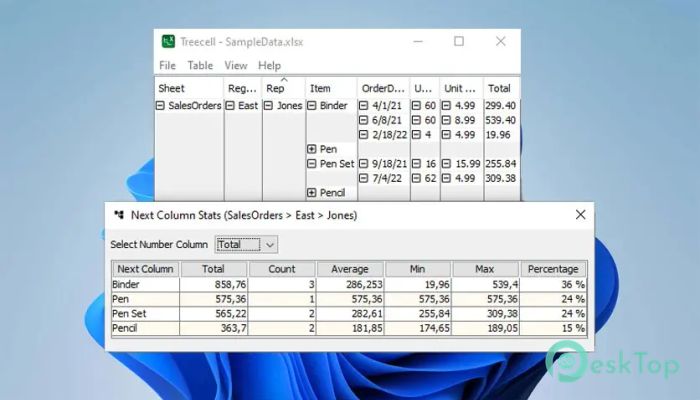
Task: Minimize the Treecell window
Action: [418, 42]
